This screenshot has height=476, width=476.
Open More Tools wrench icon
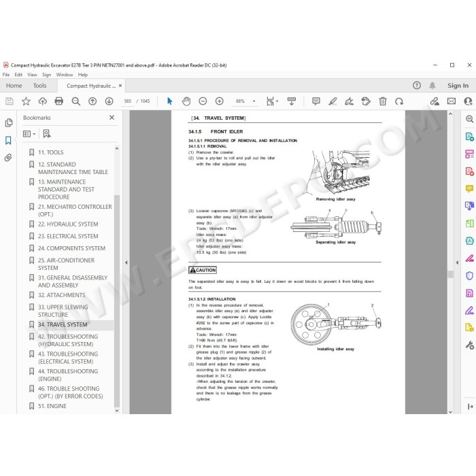click(x=469, y=345)
